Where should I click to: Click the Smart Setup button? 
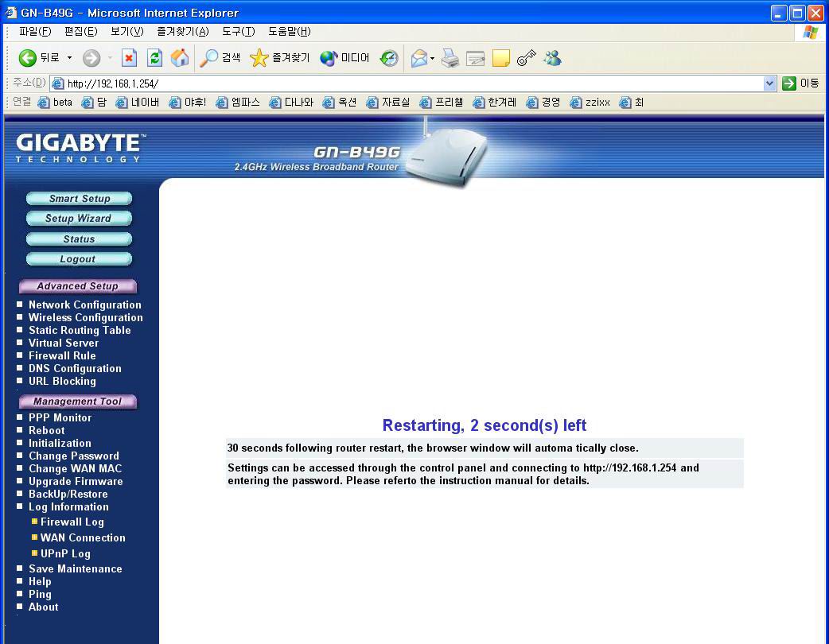click(80, 199)
